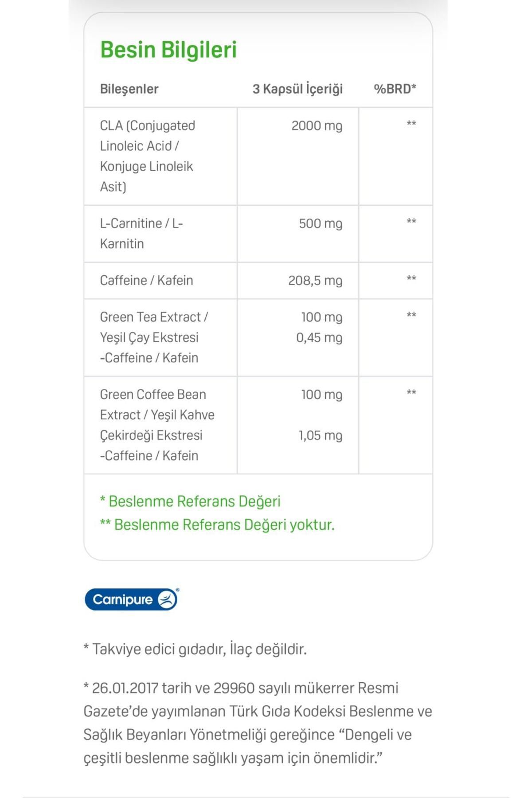
Task: Click the 208,5 mg caffeine amount
Action: point(315,281)
